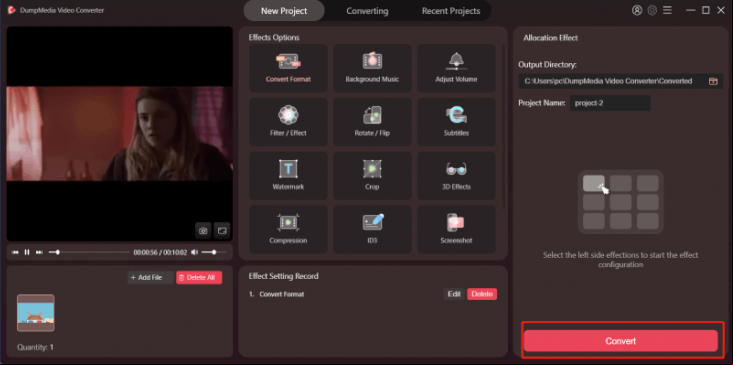
Task: Click the Convert button
Action: [x=621, y=341]
